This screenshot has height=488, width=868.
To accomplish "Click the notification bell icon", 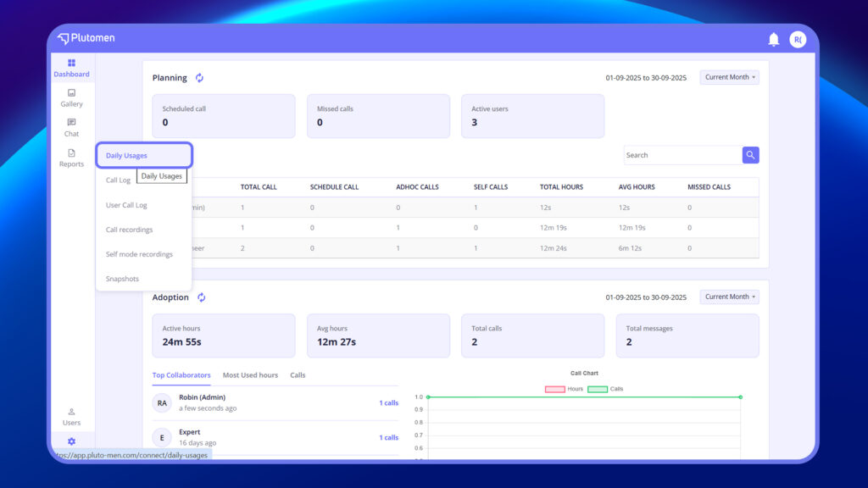I will (x=773, y=39).
